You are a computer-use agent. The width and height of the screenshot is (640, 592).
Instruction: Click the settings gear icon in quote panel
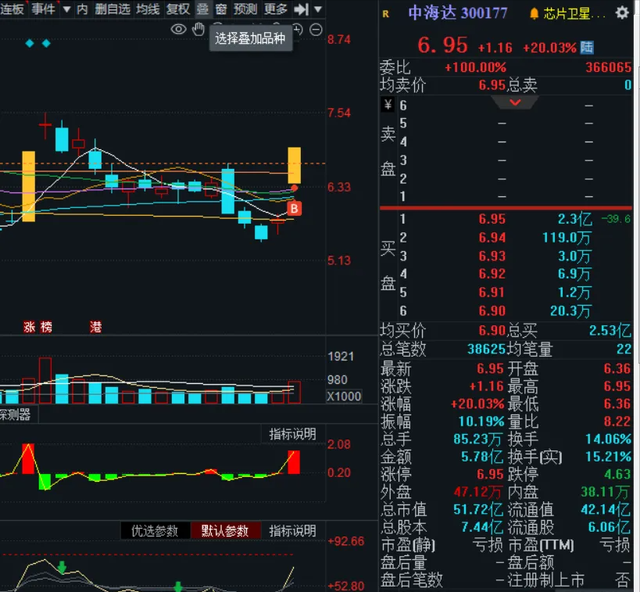click(622, 13)
